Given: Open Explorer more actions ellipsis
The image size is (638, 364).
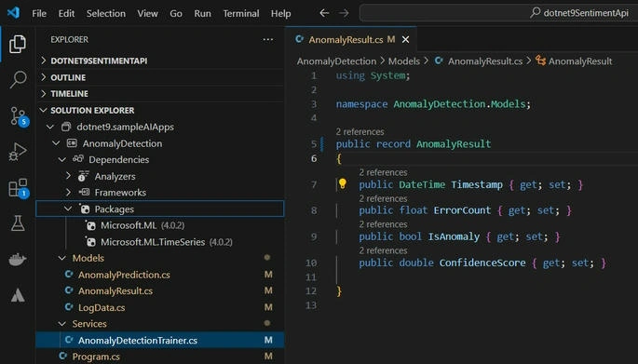Looking at the screenshot, I should (268, 39).
